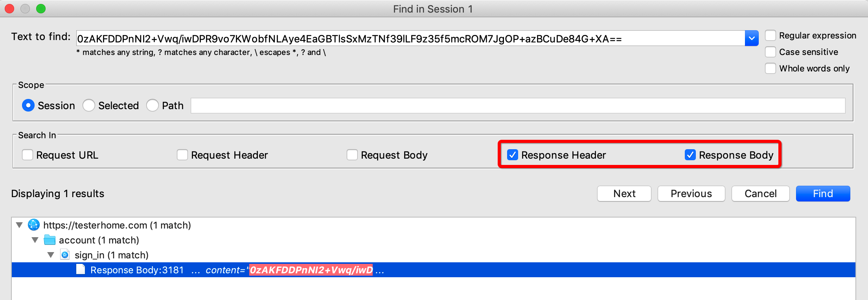The height and width of the screenshot is (300, 868).
Task: Select the Response Body:3181 match row
Action: point(236,270)
